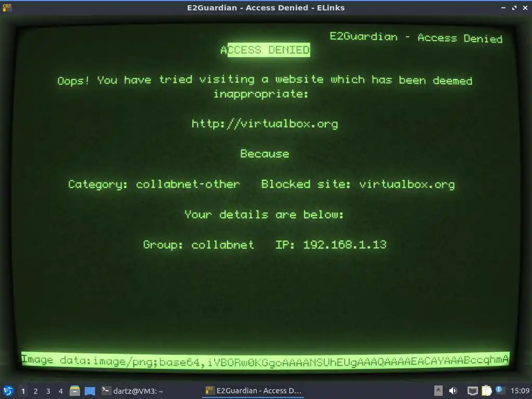Click the 'IP: 192.168.1.13' text

coord(331,245)
